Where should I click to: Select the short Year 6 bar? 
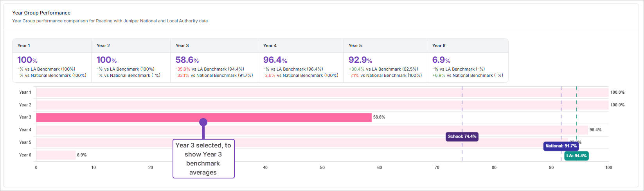(x=56, y=155)
